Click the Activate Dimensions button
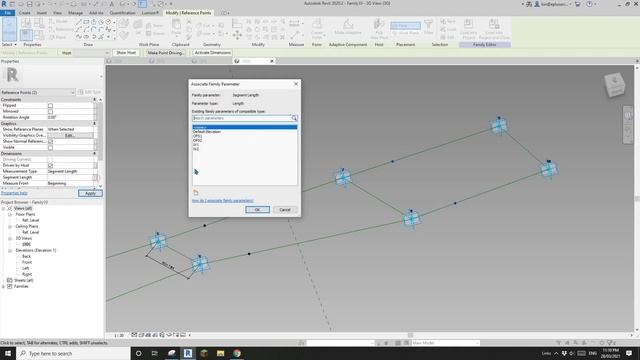This screenshot has width=640, height=360. click(212, 53)
